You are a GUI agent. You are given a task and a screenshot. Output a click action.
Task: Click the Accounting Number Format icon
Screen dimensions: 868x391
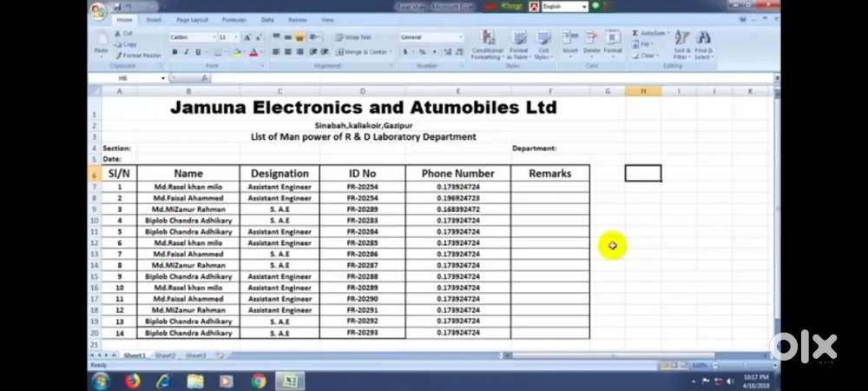405,52
